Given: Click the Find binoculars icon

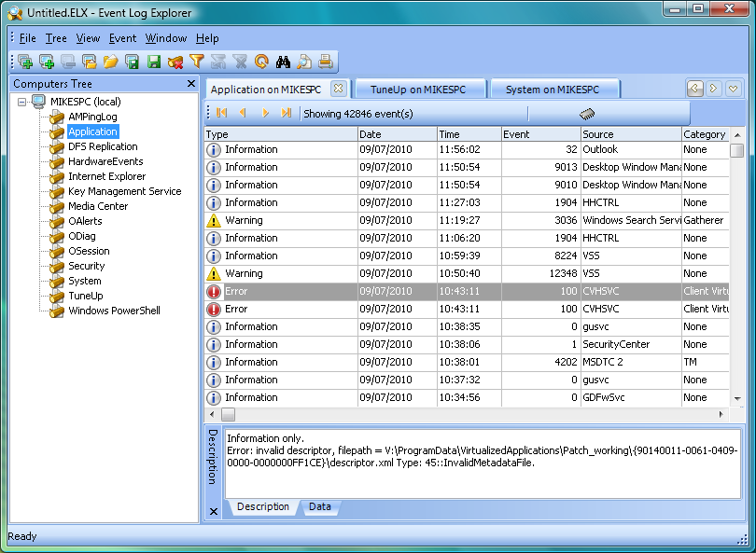Looking at the screenshot, I should pos(283,62).
